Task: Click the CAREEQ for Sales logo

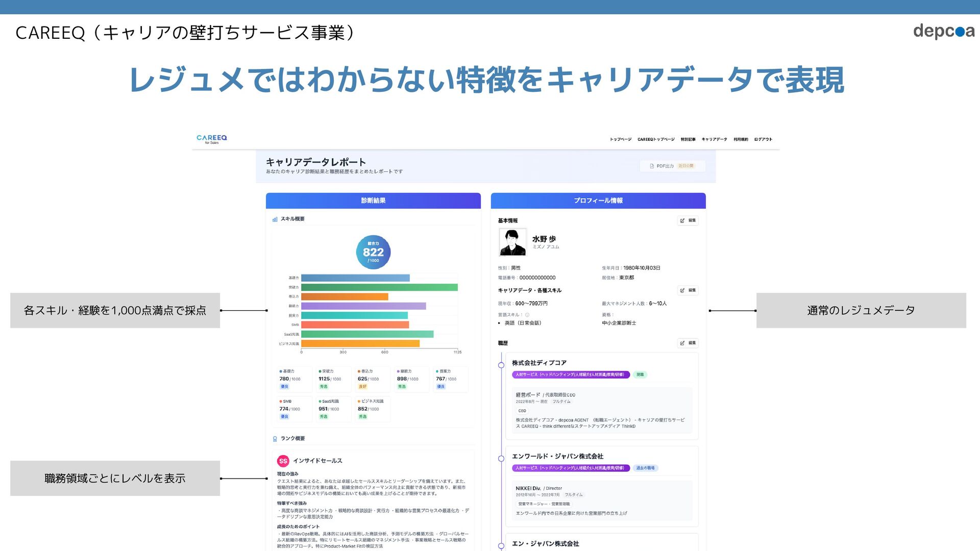Action: pos(211,139)
